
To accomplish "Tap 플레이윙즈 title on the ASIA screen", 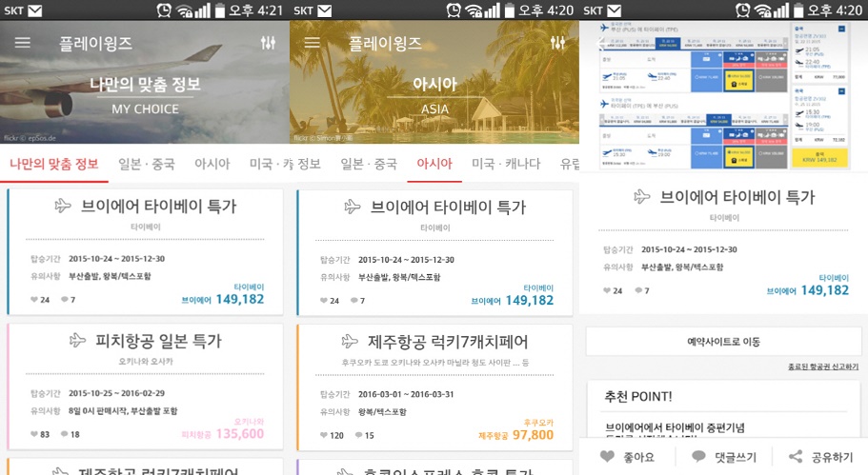I will [385, 43].
